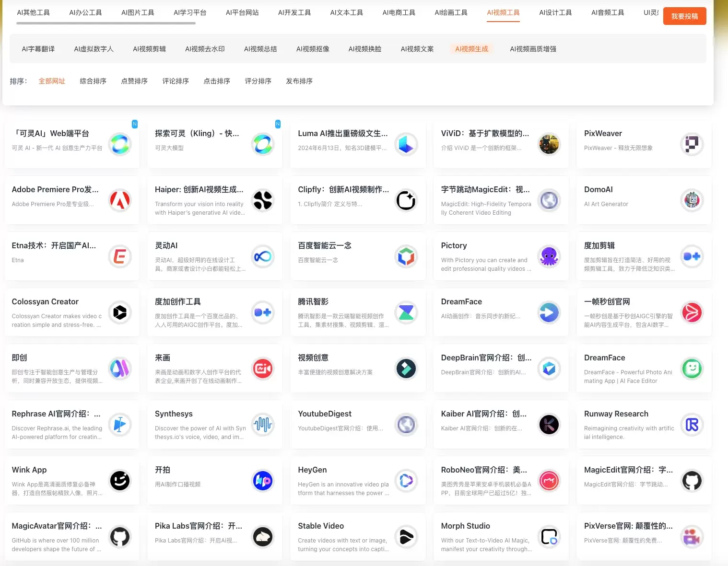Click the Runway Research logo icon

point(692,425)
